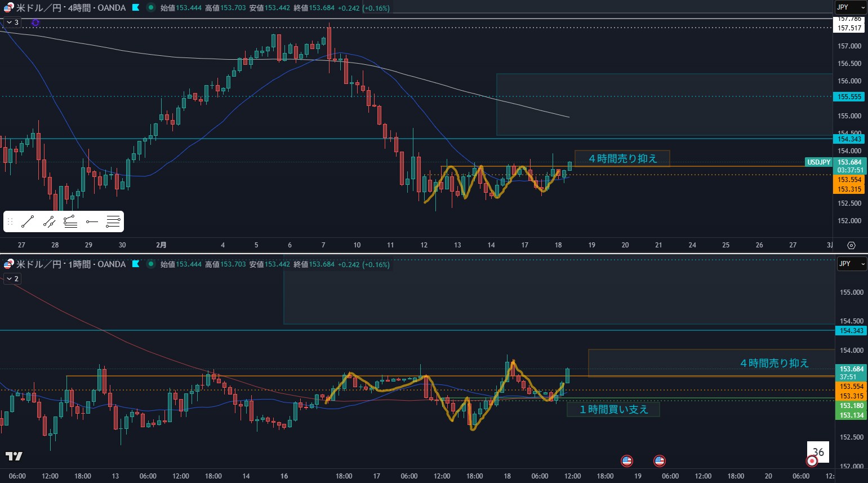Pick the Horizontal Ray tool in floating toolbar
Viewport: 868px width, 483px height.
92,222
